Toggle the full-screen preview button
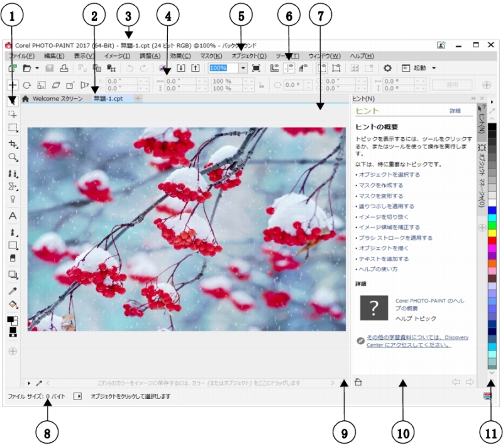This screenshot has width=503, height=448. tap(256, 68)
